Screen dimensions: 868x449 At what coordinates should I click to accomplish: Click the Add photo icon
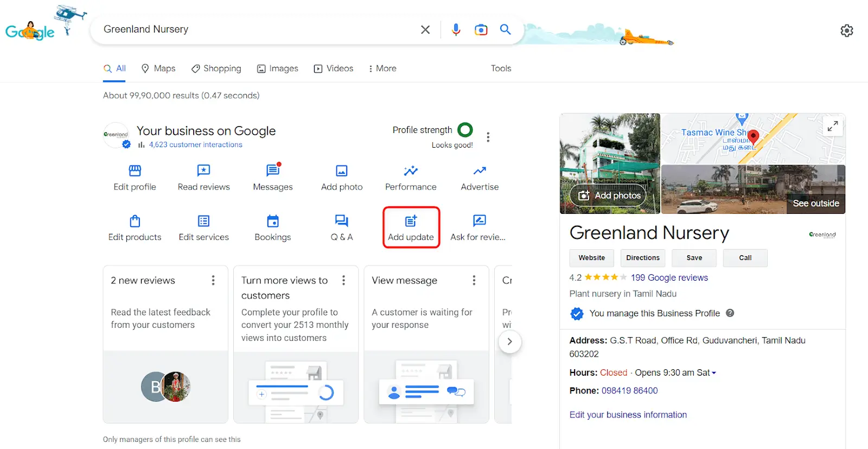[342, 171]
